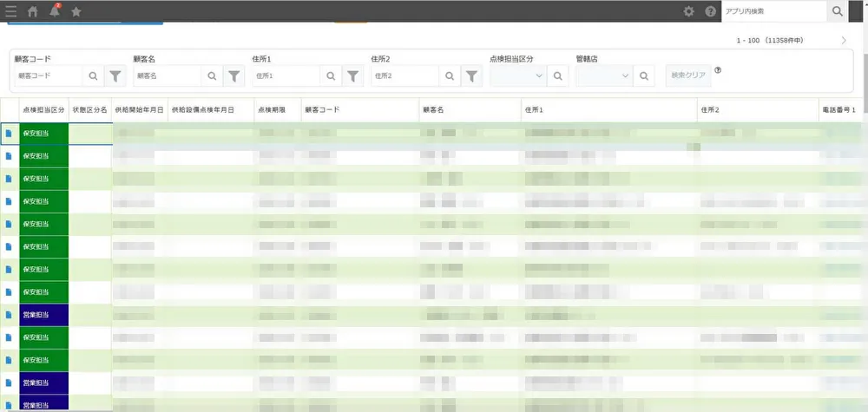Open the favorites star icon
This screenshot has width=868, height=412.
76,11
